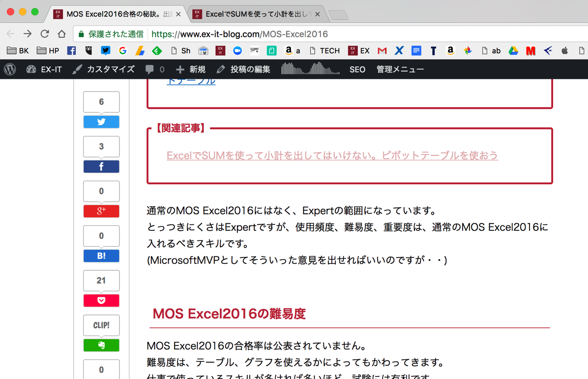Click the Twitter share button in sidebar
This screenshot has width=588, height=379.
(101, 122)
